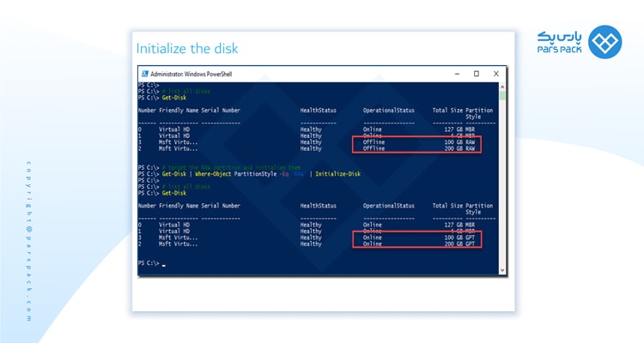Viewport: 644px width, 343px height.
Task: Click the PowerShell vertical scrollbar thumb
Action: coord(502,96)
